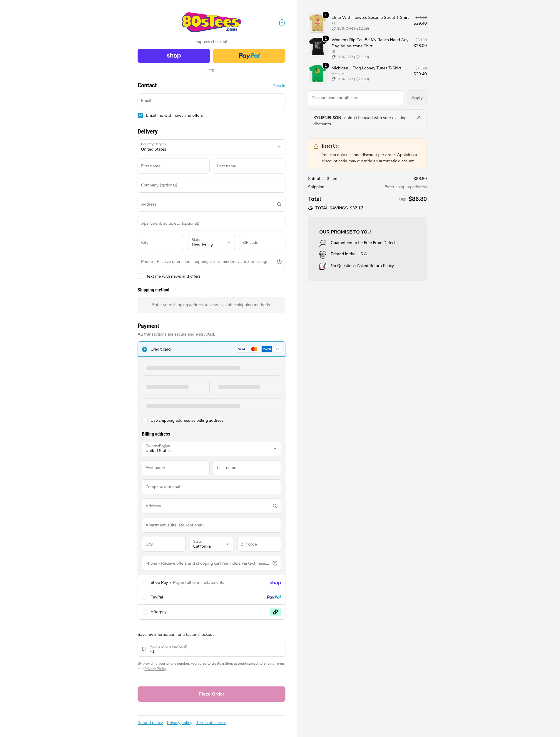The height and width of the screenshot is (737, 560).
Task: Open the shopping bag cart icon
Action: (282, 22)
